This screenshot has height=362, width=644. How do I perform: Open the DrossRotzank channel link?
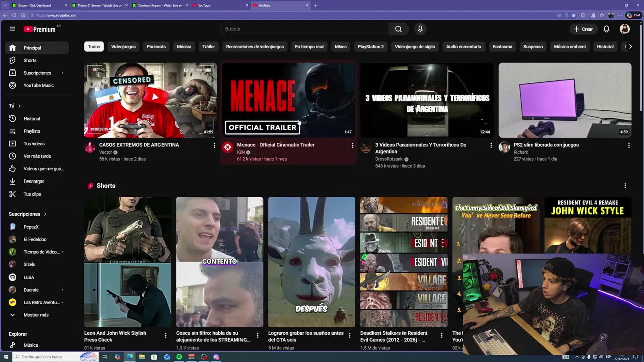(x=389, y=159)
